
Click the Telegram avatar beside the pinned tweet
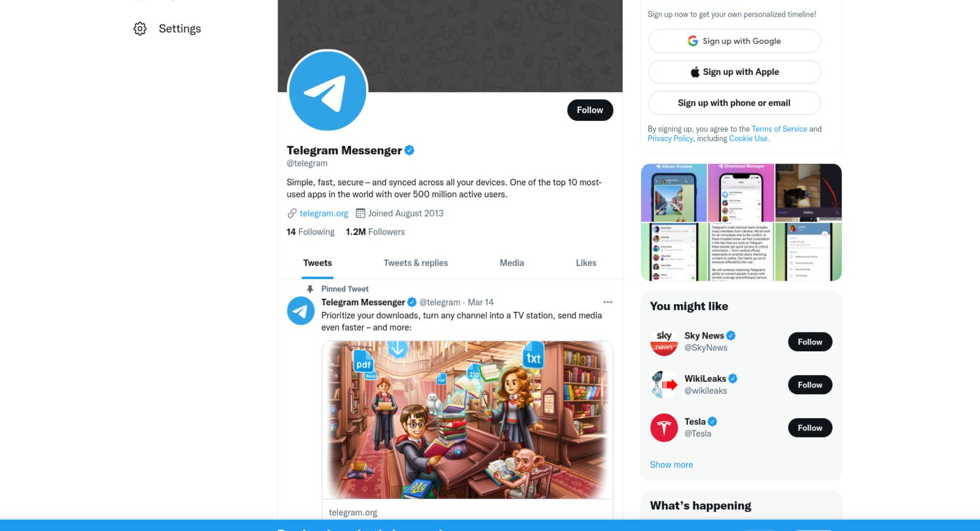(x=301, y=311)
